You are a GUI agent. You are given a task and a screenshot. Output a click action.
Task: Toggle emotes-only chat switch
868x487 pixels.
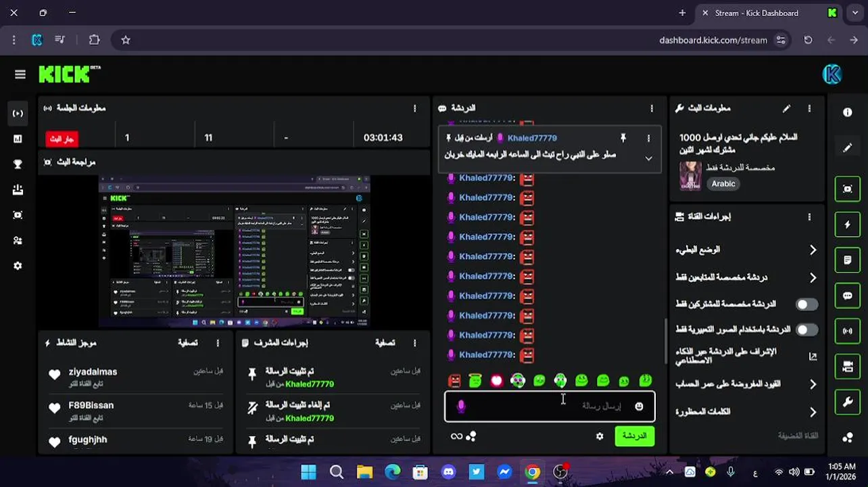point(806,329)
